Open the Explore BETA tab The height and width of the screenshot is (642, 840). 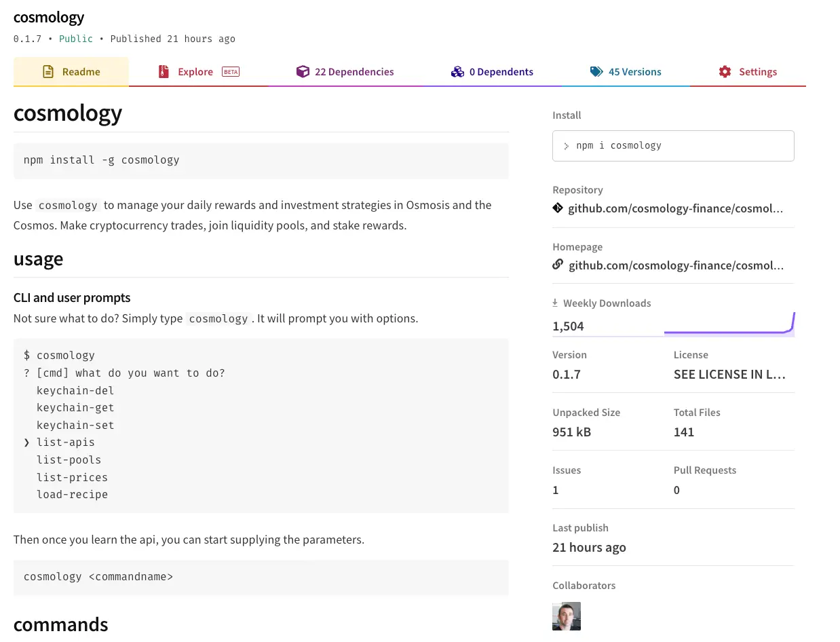tap(196, 71)
